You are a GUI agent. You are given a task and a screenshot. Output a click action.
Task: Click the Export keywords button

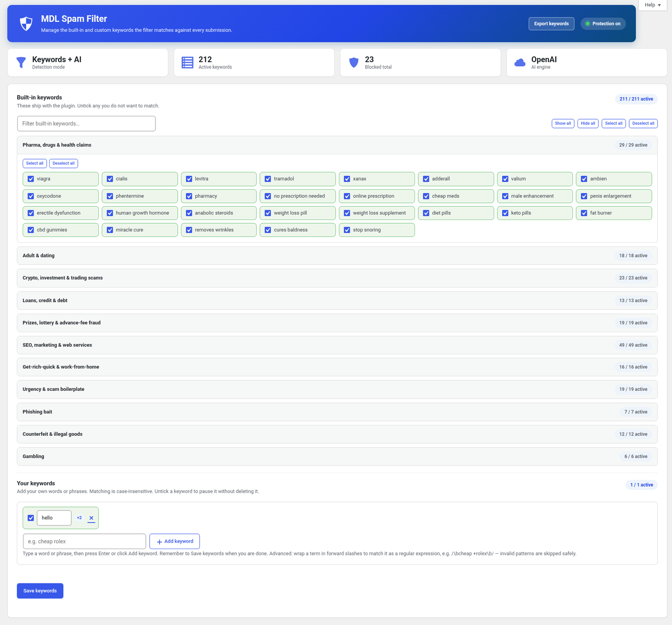point(551,24)
